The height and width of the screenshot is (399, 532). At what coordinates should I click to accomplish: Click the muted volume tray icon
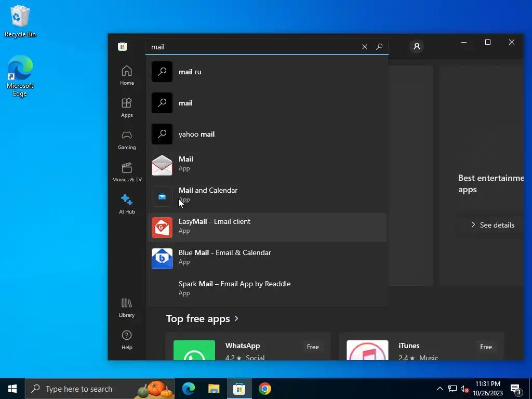464,389
